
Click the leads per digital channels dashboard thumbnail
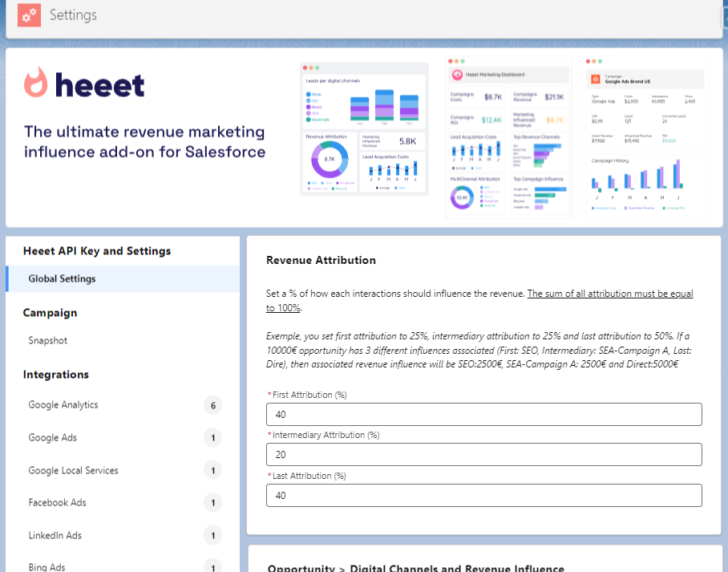tap(364, 129)
